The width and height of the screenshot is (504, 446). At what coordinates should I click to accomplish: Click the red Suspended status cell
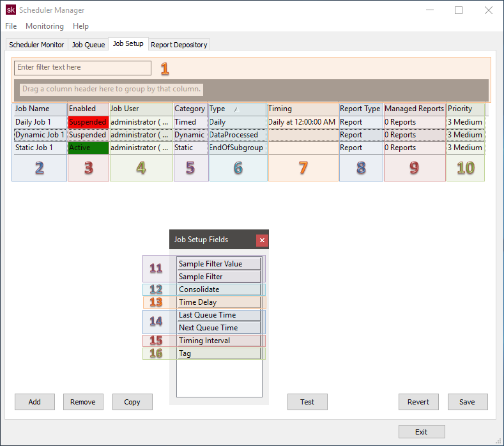[88, 122]
